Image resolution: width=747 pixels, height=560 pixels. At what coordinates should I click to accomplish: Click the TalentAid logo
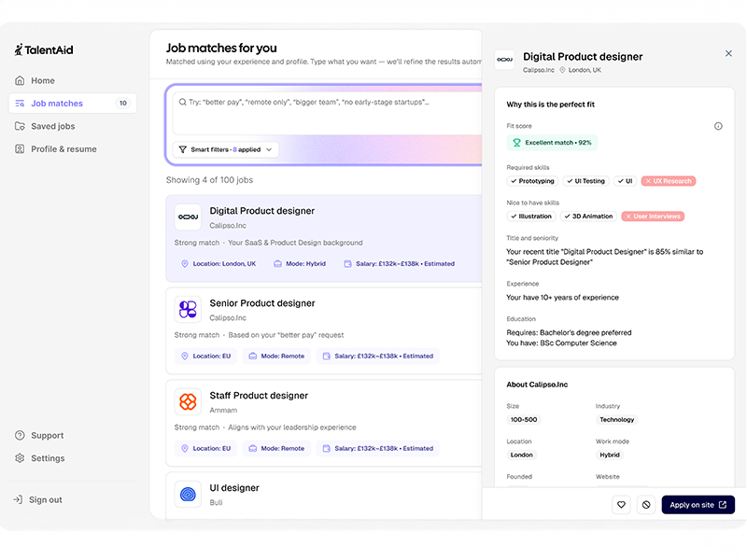pyautogui.click(x=44, y=49)
